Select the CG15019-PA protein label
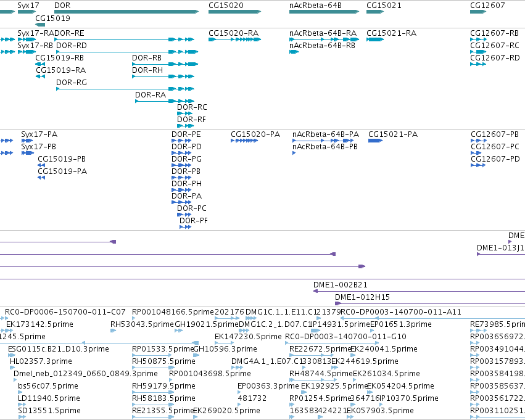 [62, 171]
